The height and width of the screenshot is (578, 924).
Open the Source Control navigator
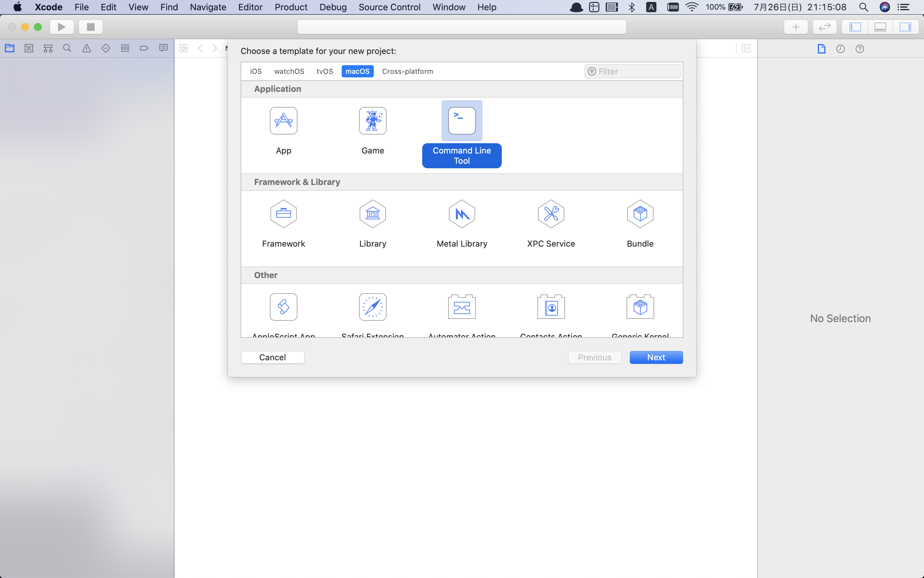(x=29, y=48)
